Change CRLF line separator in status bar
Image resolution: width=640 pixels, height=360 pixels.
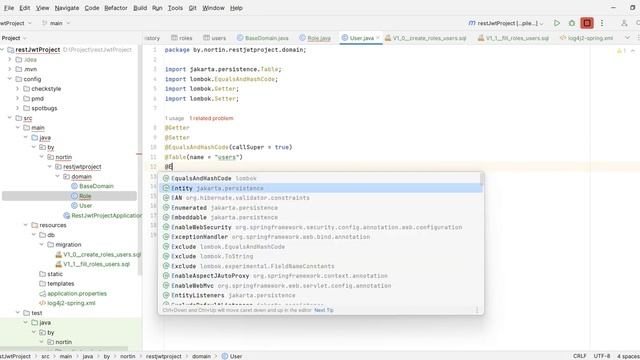click(x=580, y=356)
